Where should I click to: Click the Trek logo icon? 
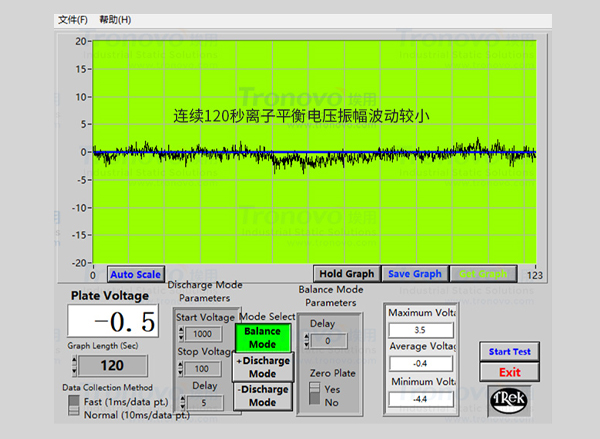pos(509,401)
